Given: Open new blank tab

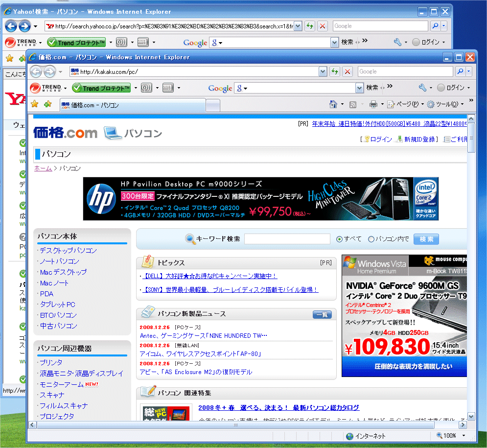Looking at the screenshot, I should (x=213, y=105).
